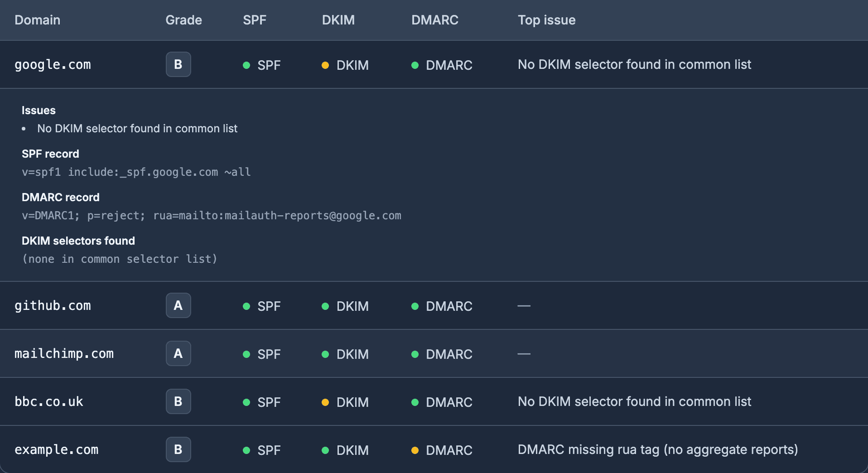Click the bulleted DKIM selector issue
Viewport: 868px width, 473px height.
pyautogui.click(x=137, y=128)
